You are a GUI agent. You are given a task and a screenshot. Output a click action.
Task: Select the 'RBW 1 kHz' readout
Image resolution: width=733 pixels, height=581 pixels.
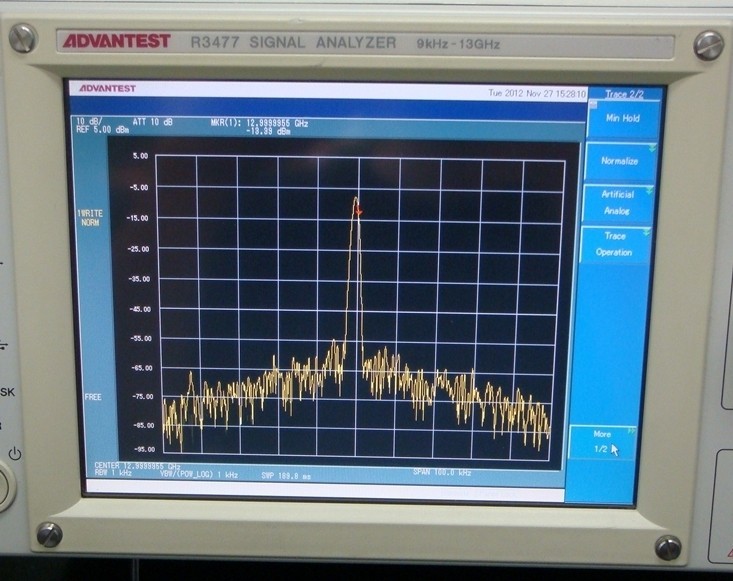(113, 473)
